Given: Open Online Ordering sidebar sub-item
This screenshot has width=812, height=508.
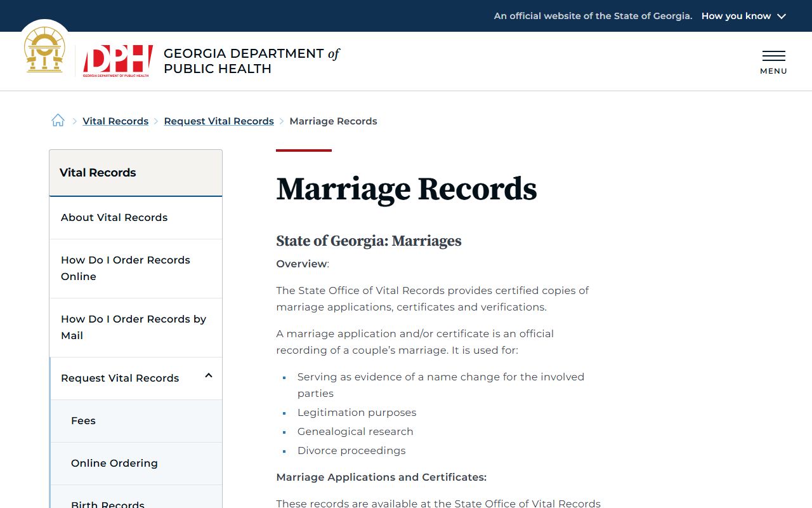Looking at the screenshot, I should pyautogui.click(x=136, y=464).
